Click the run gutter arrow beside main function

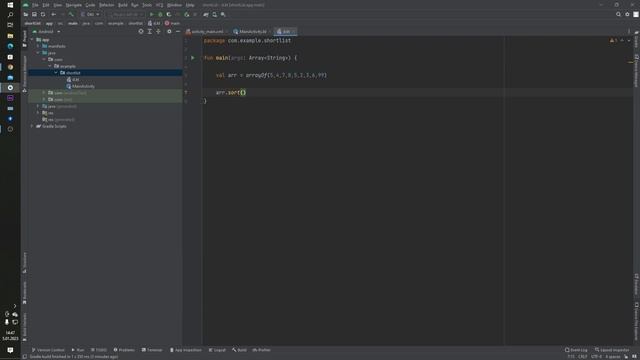[x=193, y=58]
